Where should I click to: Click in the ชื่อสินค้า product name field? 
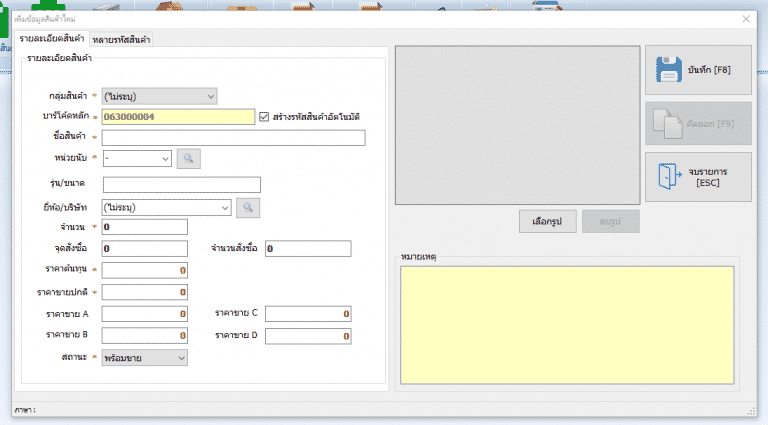pos(233,138)
